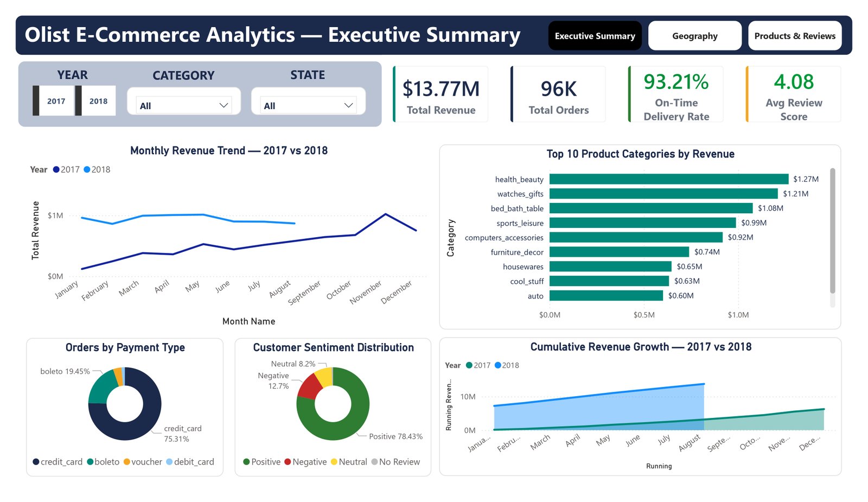
Task: Click the auto category bar
Action: click(x=606, y=296)
